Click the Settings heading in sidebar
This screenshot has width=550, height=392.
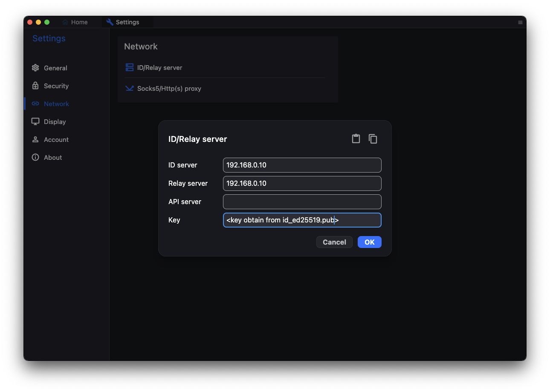[x=49, y=38]
